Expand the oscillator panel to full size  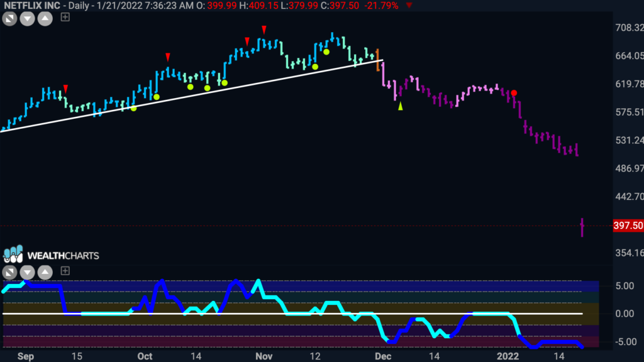point(9,272)
